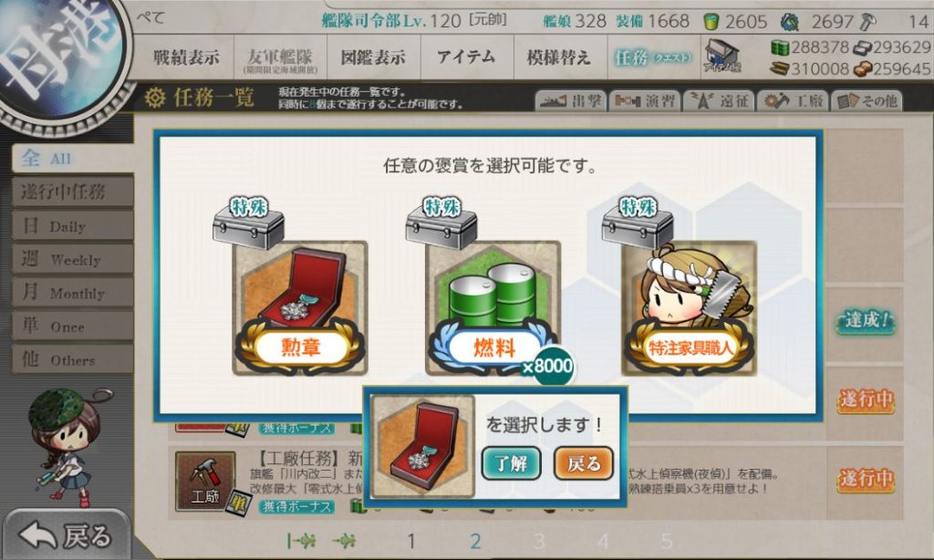
Task: Select the 燃料 fuel drums reward
Action: [x=493, y=308]
